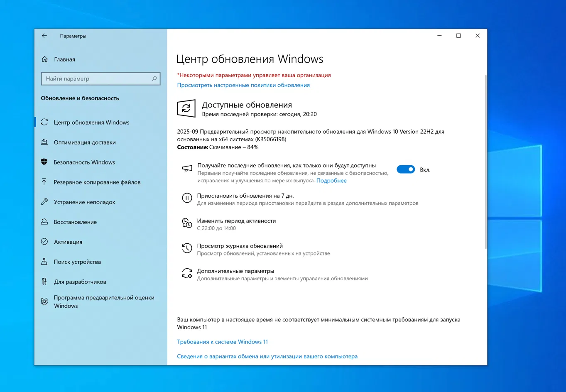Click the status text Скачивание – 84%
This screenshot has width=566, height=392.
click(x=234, y=147)
